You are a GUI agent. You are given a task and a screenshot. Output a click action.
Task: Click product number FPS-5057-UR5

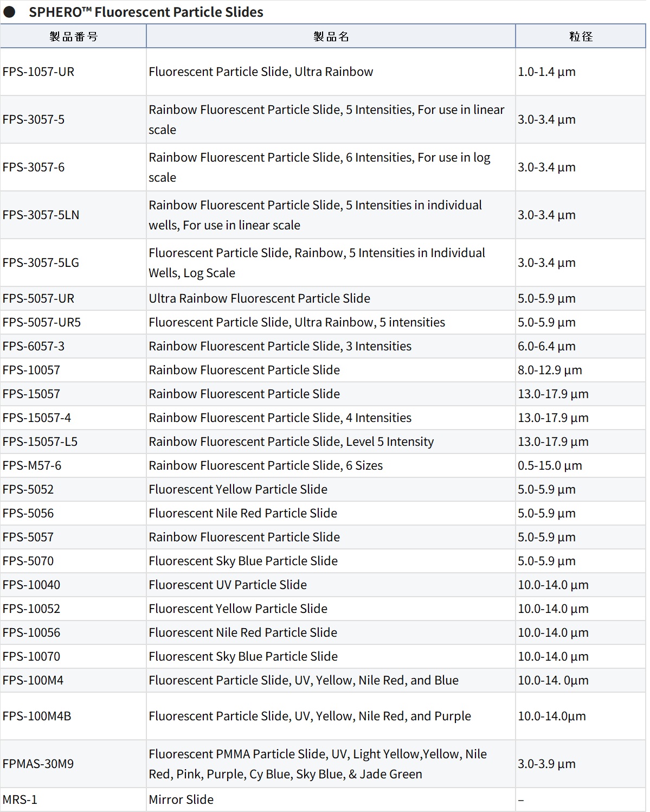point(42,322)
